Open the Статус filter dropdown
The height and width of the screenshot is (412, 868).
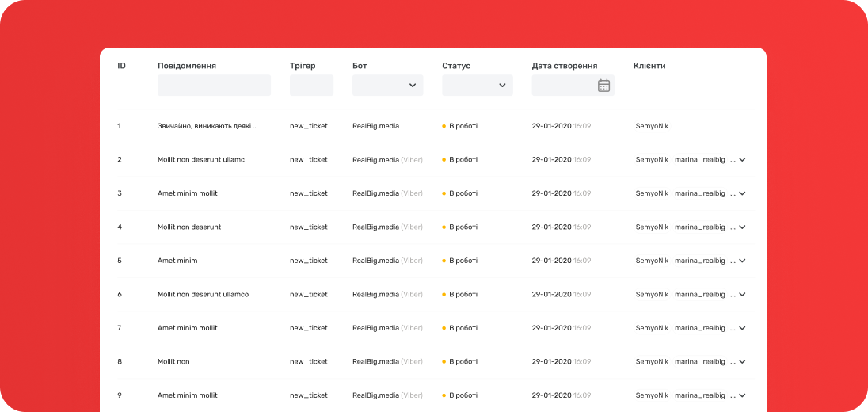[477, 86]
